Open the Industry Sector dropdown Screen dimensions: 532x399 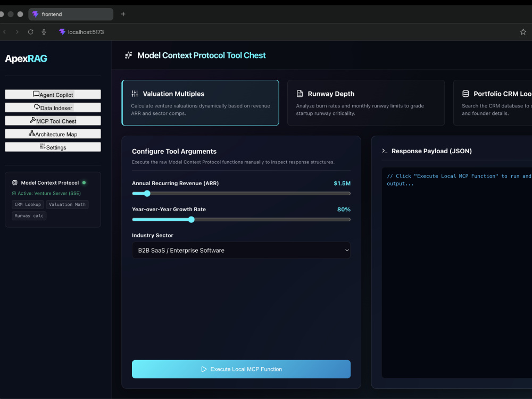(x=241, y=250)
